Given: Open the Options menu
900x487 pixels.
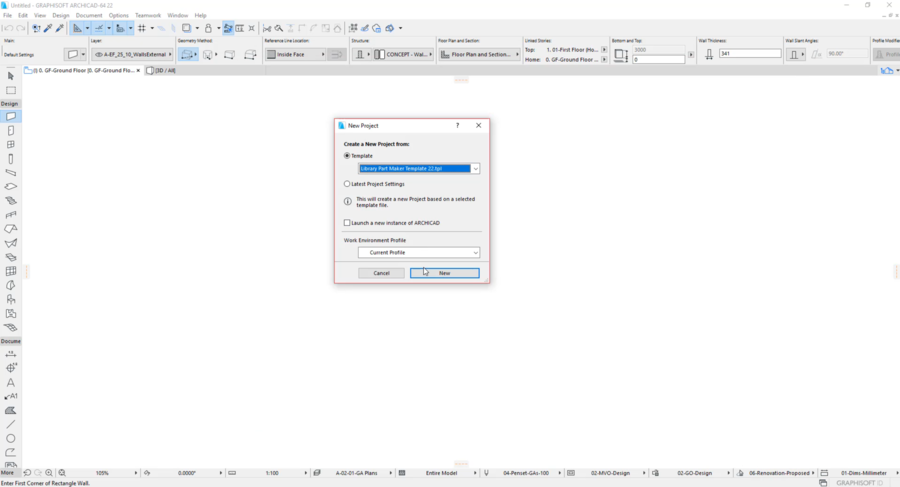Looking at the screenshot, I should tap(119, 16).
